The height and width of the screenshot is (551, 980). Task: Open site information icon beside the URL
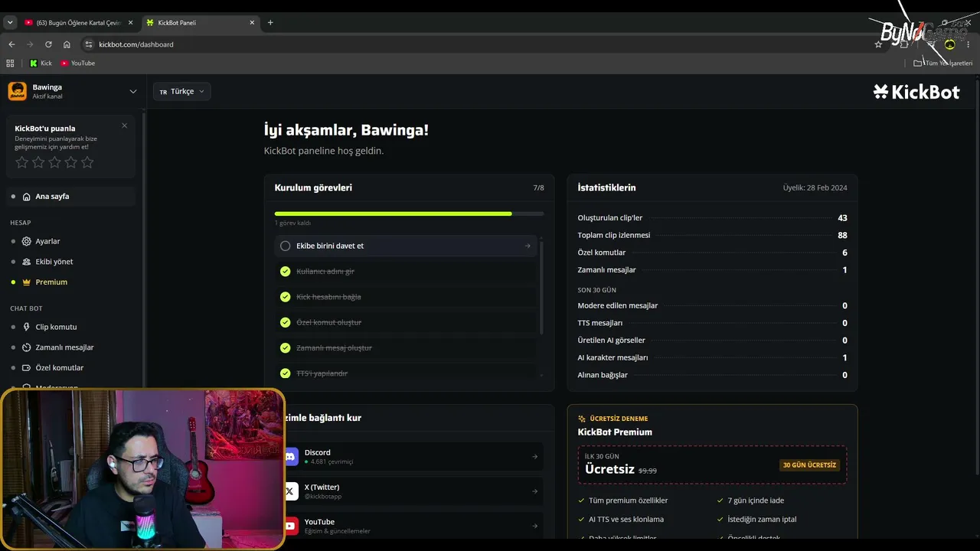click(x=89, y=44)
